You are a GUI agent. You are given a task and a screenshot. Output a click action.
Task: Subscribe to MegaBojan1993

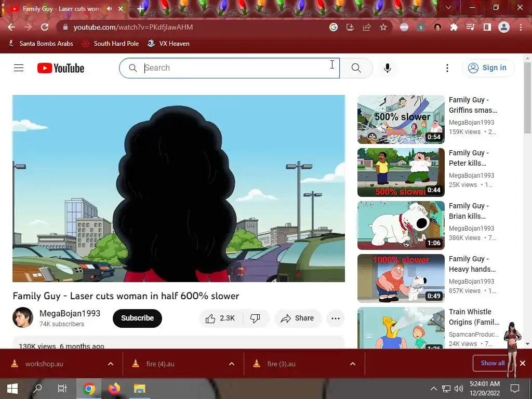pyautogui.click(x=137, y=318)
